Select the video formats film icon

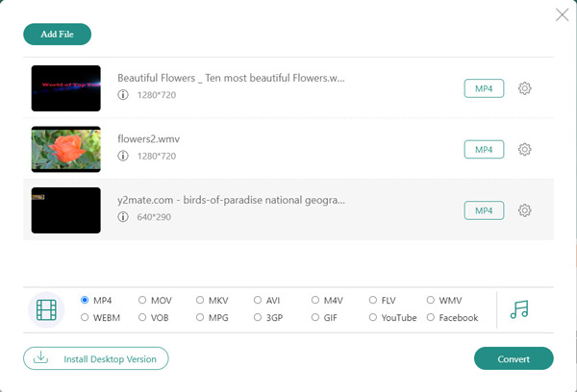click(47, 309)
